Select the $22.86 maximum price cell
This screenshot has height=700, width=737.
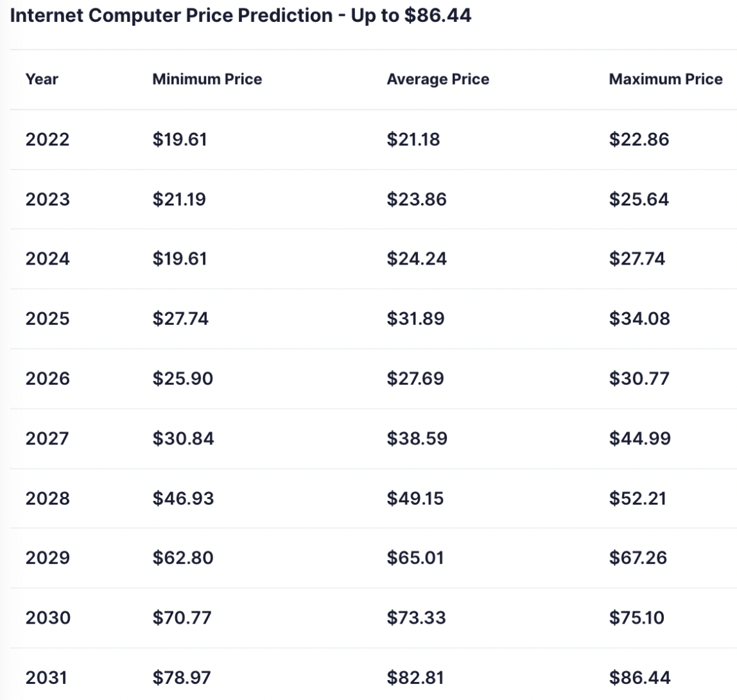click(x=639, y=139)
